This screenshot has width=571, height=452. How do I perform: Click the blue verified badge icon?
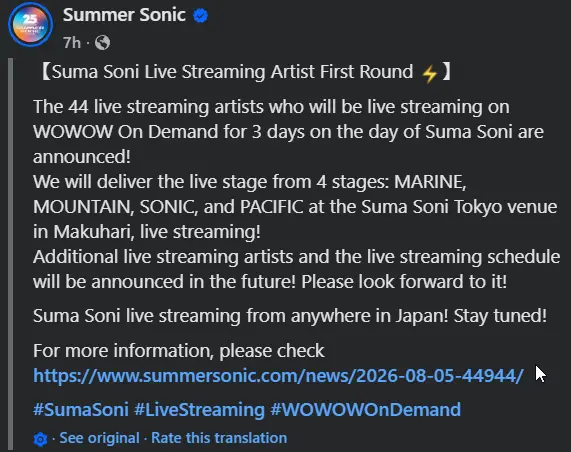click(x=200, y=16)
